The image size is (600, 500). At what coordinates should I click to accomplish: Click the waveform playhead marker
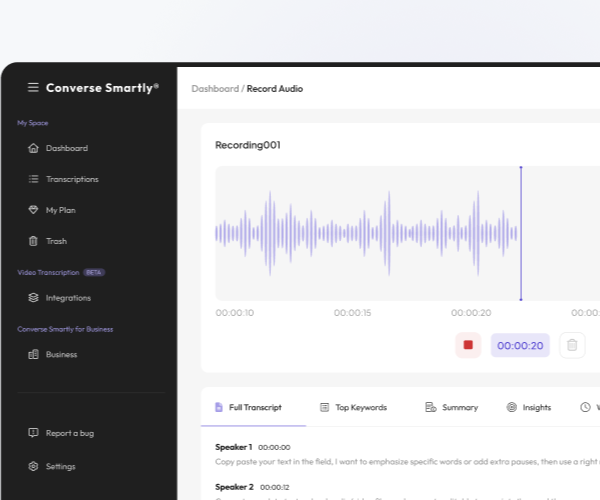coord(520,233)
